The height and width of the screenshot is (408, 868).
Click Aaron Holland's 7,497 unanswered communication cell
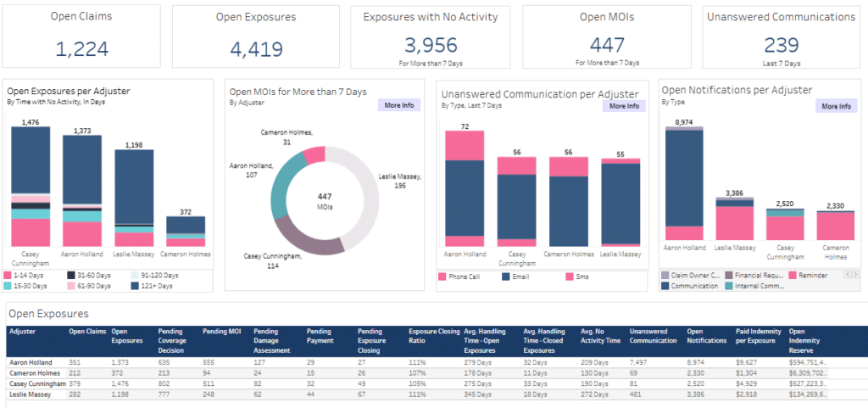coord(638,362)
